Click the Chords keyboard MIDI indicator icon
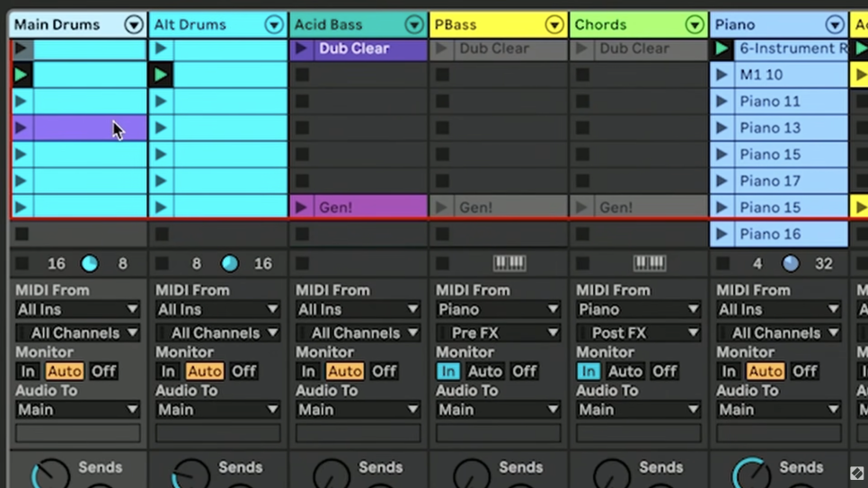This screenshot has width=868, height=488. point(650,263)
